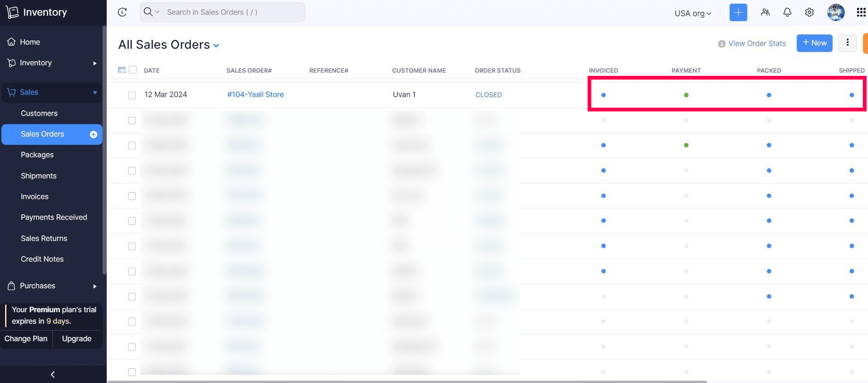
Task: Open the apps grid launcher
Action: point(861,12)
